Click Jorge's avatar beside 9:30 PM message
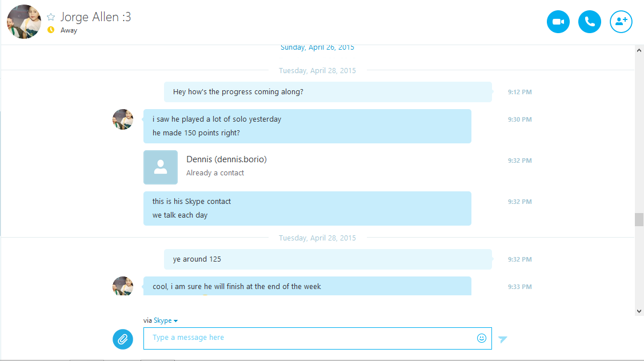 123,119
